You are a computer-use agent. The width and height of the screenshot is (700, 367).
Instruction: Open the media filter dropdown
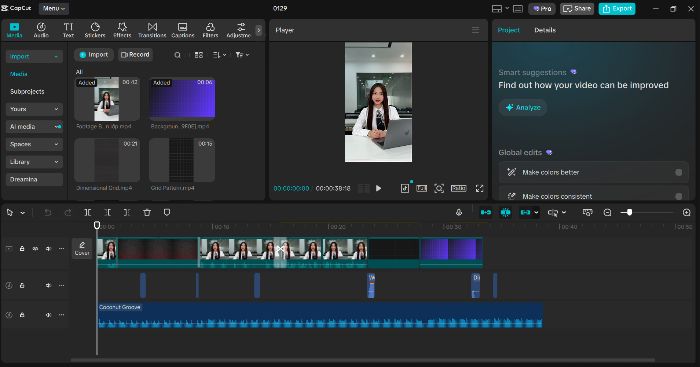point(242,55)
